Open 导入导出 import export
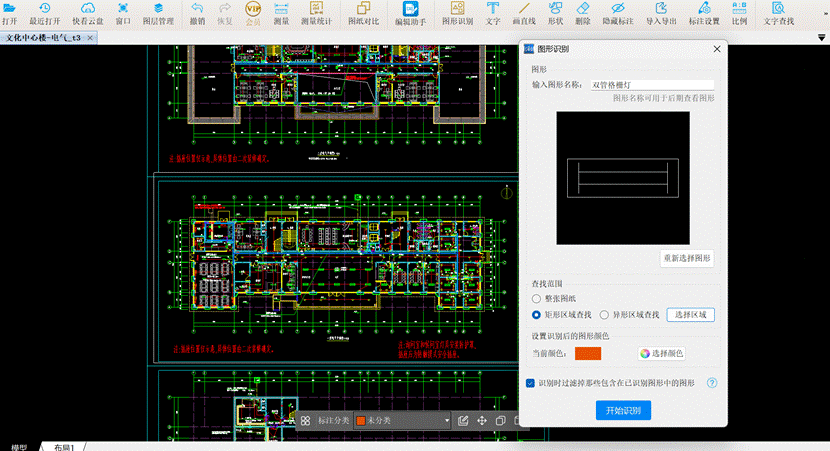The image size is (830, 451). click(661, 13)
